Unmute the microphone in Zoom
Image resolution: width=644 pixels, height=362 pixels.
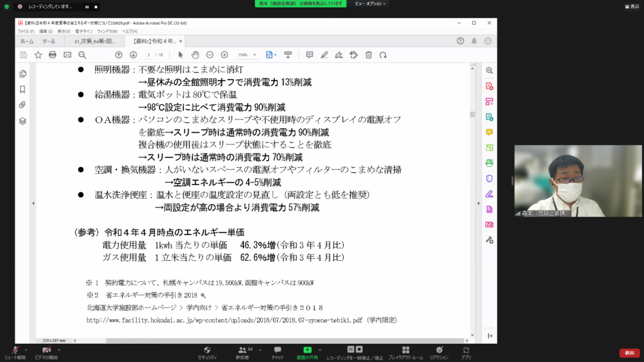pos(15,351)
